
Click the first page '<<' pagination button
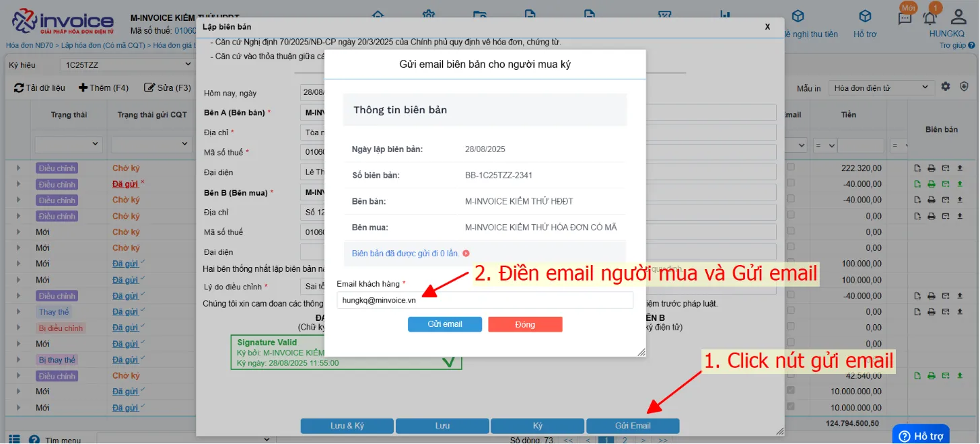coord(569,440)
